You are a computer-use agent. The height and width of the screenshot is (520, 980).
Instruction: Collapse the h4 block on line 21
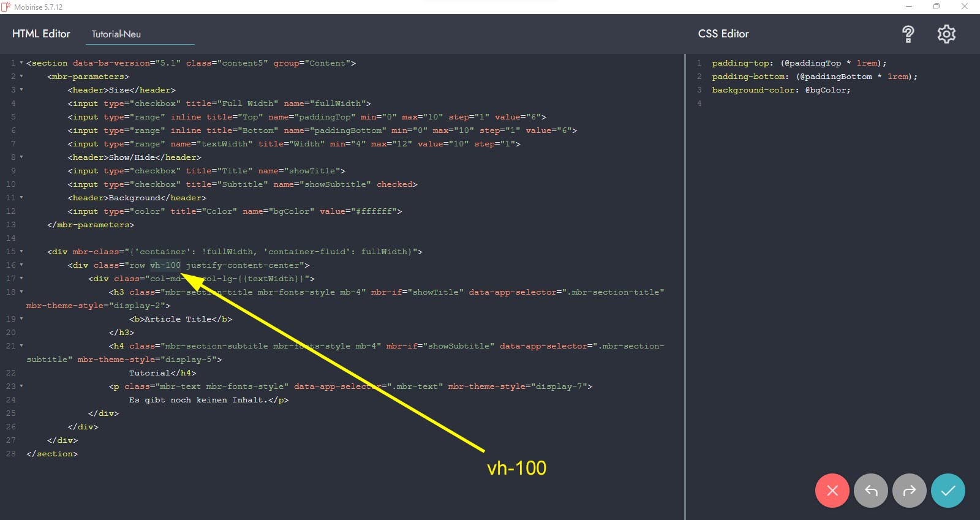click(x=21, y=346)
